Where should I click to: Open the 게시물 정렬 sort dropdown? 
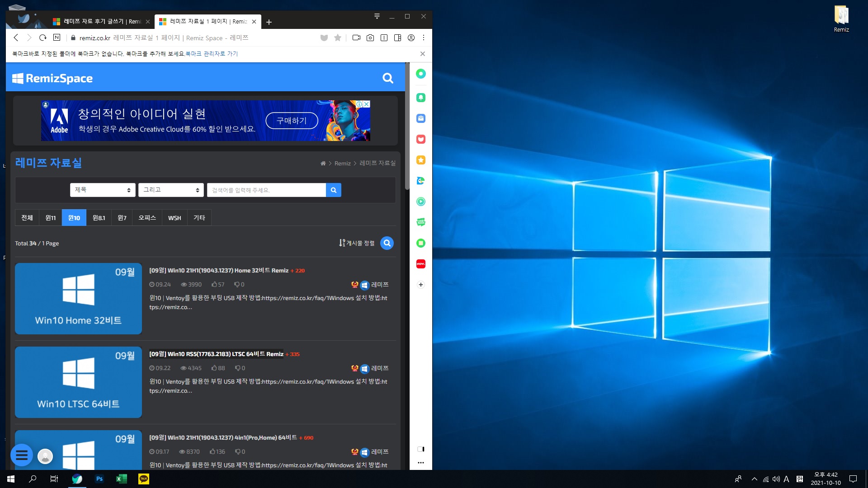pyautogui.click(x=357, y=243)
